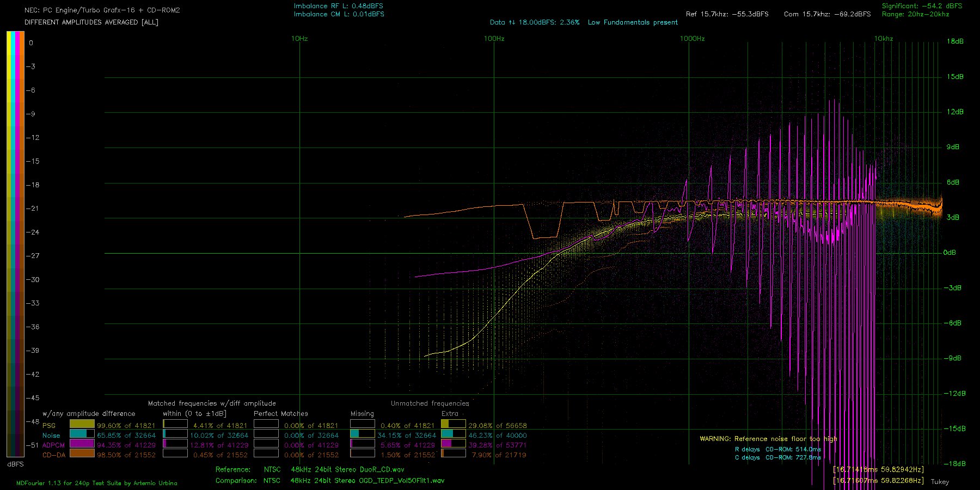Click 'C delays CD-ROM: 727.8ms' text
This screenshot has height=490, width=980.
coord(778,458)
